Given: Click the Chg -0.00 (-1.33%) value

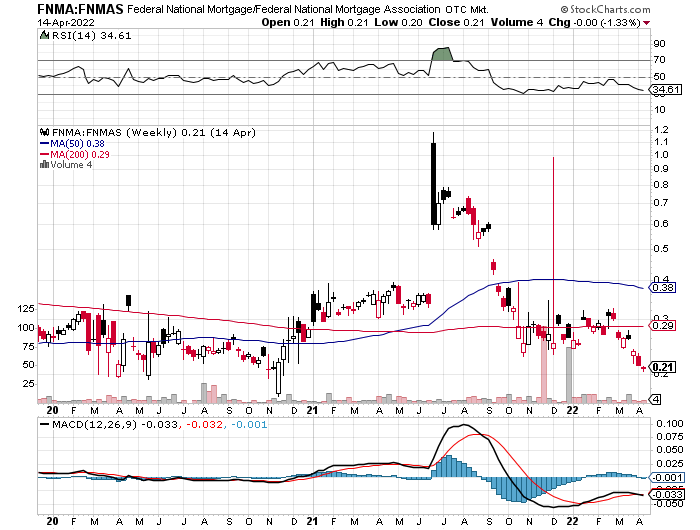Looking at the screenshot, I should 595,22.
